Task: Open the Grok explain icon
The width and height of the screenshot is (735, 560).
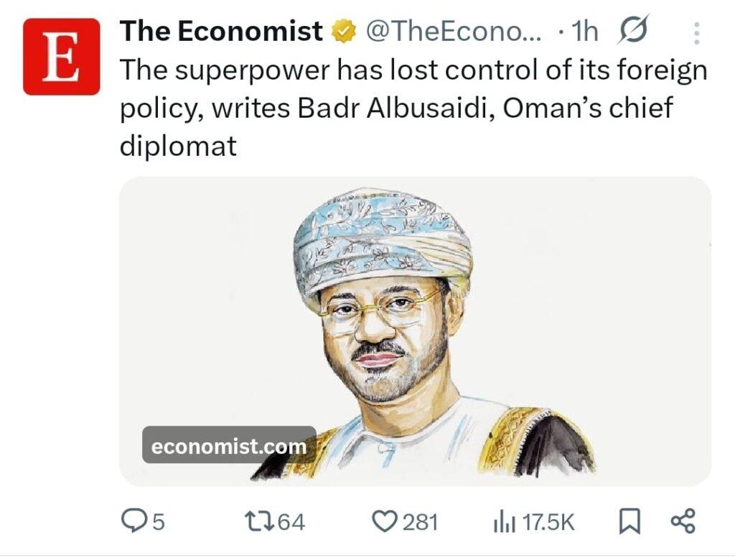Action: click(x=633, y=32)
